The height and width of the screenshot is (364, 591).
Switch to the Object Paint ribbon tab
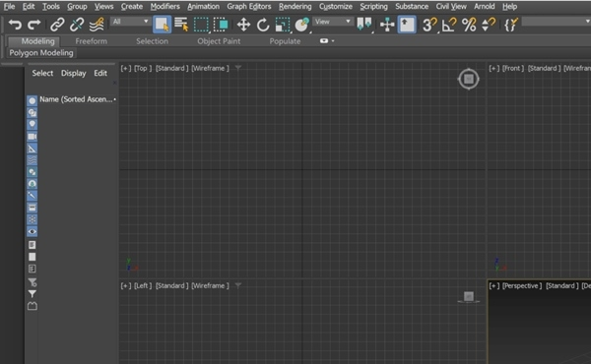click(219, 41)
